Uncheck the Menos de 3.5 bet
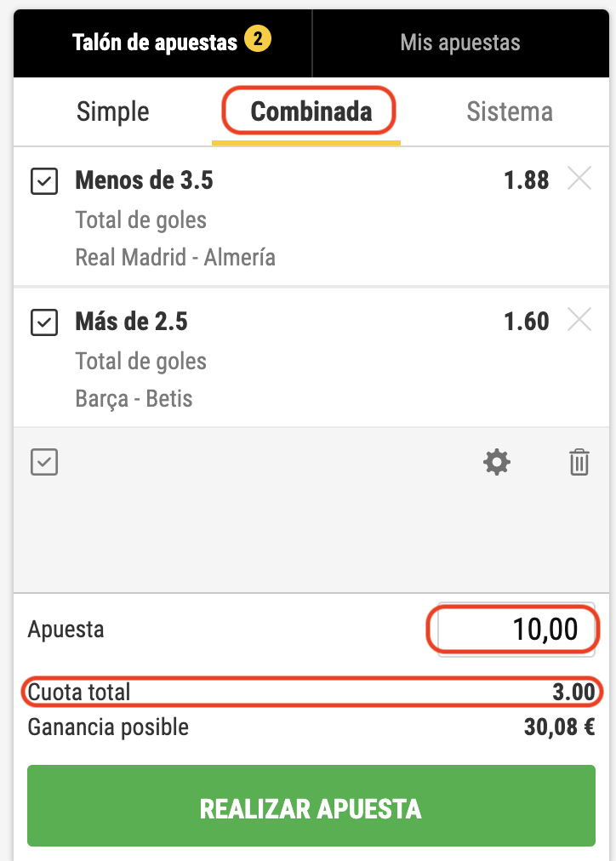 point(44,181)
